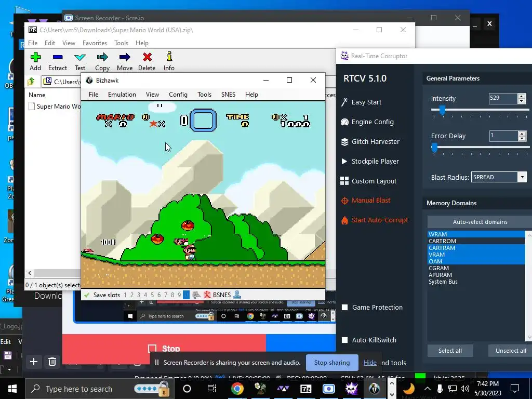Toggle VRAM memory domain selection
The height and width of the screenshot is (399, 532).
tap(476, 255)
